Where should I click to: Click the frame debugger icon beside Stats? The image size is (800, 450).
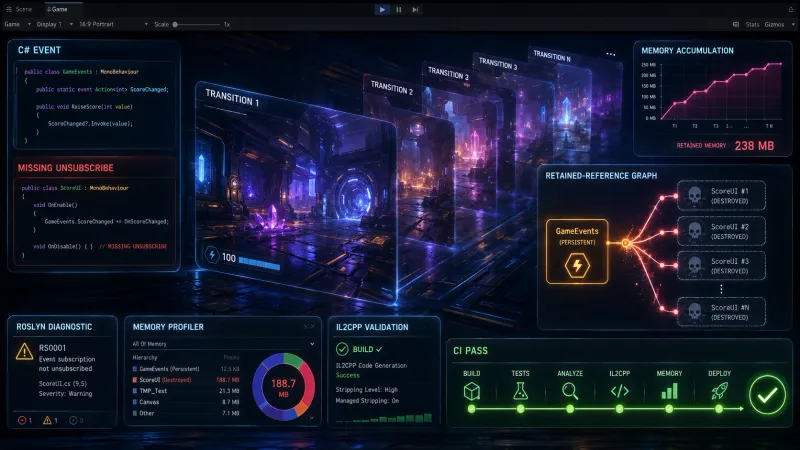tap(736, 24)
